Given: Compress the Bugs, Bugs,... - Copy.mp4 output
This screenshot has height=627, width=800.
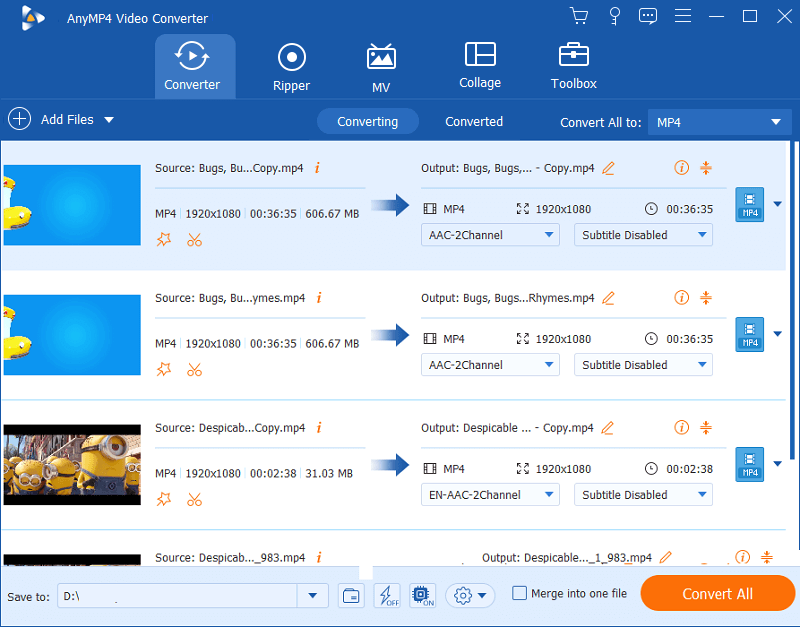Looking at the screenshot, I should pyautogui.click(x=706, y=167).
